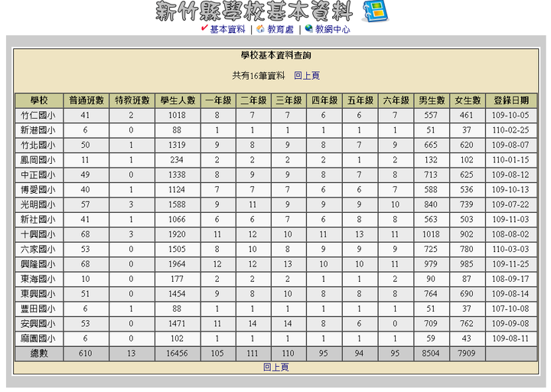Click the 三年級 column header

289,100
